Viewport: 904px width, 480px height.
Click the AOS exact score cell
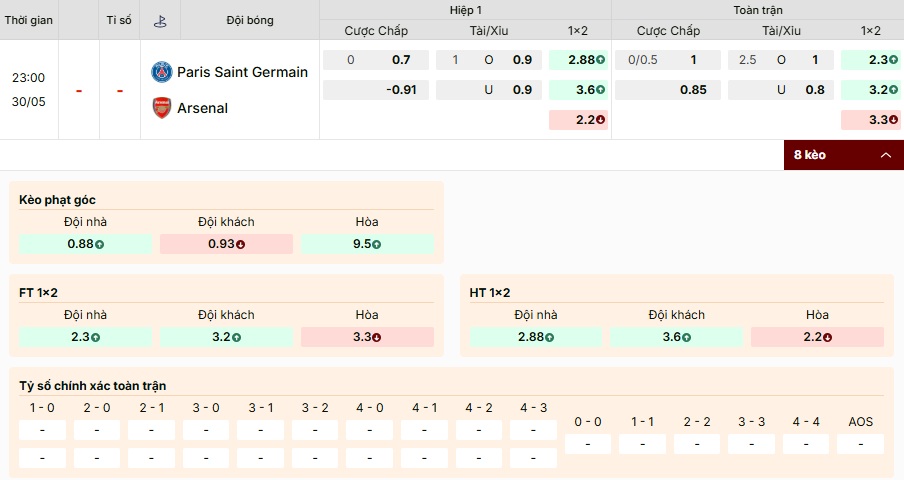tap(860, 444)
